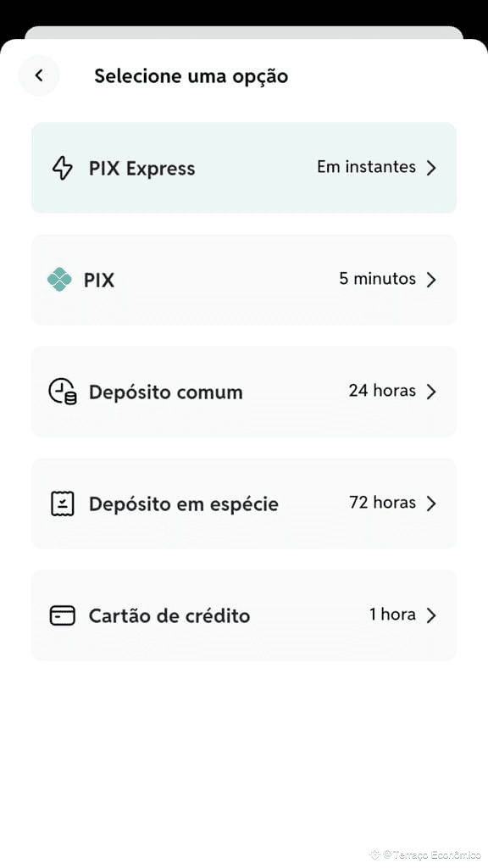Tap the credit card icon
The image size is (488, 868).
pyautogui.click(x=63, y=615)
